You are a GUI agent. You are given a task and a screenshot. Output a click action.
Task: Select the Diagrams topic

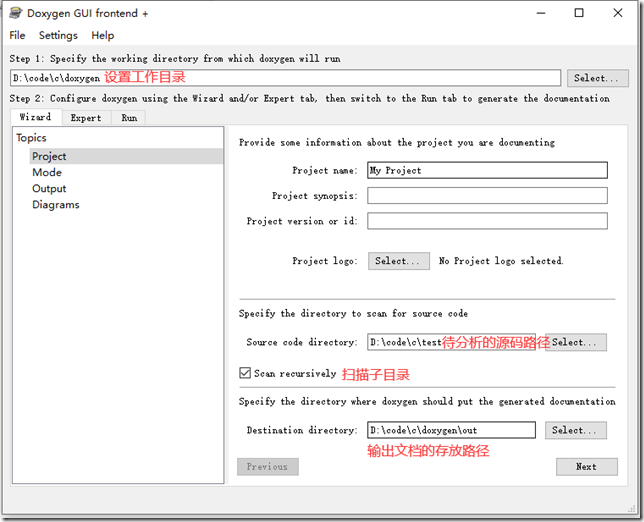click(55, 205)
